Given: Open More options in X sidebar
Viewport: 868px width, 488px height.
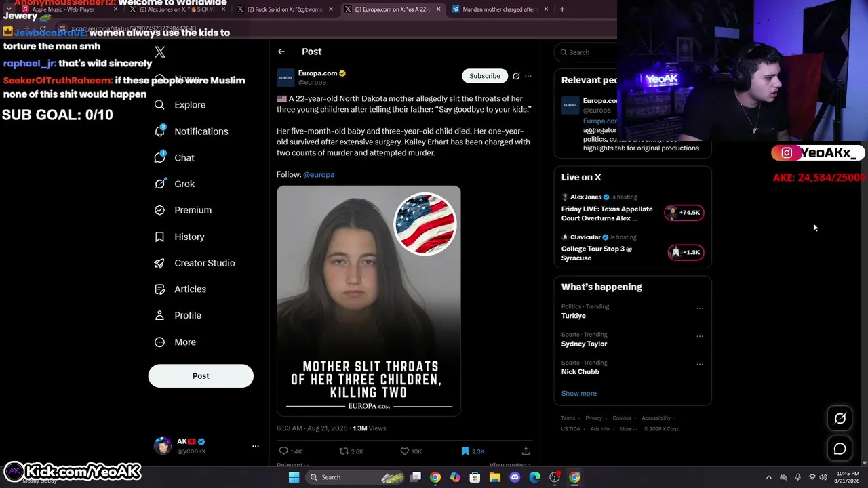Looking at the screenshot, I should pos(175,342).
